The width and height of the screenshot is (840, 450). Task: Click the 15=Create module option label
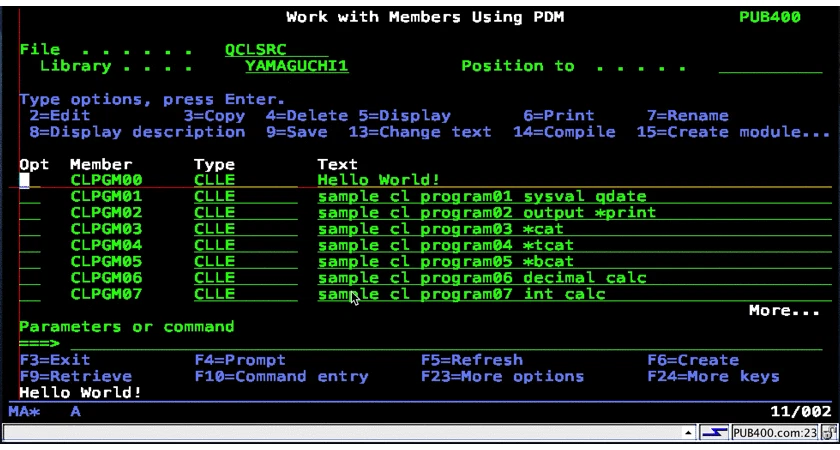(733, 132)
